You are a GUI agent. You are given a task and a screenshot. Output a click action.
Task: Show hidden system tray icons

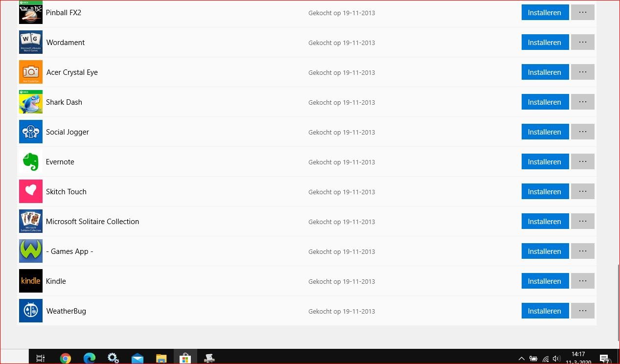click(522, 359)
